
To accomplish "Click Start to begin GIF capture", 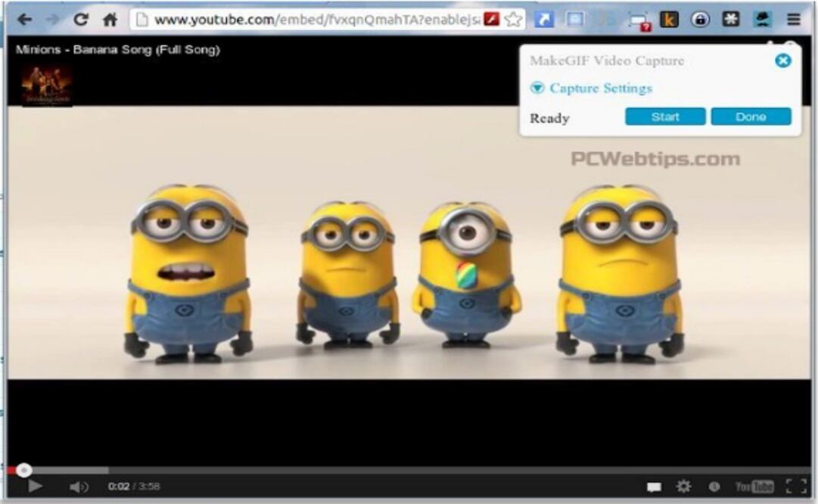I will [665, 117].
